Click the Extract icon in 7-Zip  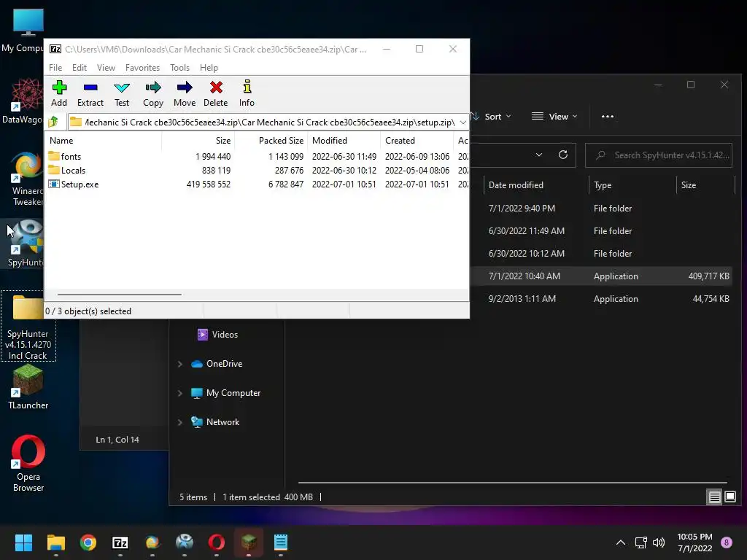pyautogui.click(x=90, y=93)
